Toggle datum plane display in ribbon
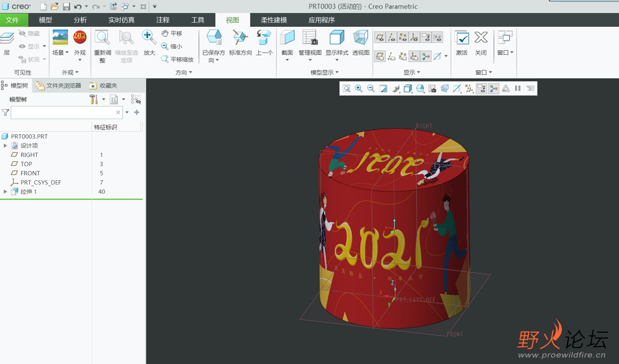This screenshot has height=364, width=619. 380,37
